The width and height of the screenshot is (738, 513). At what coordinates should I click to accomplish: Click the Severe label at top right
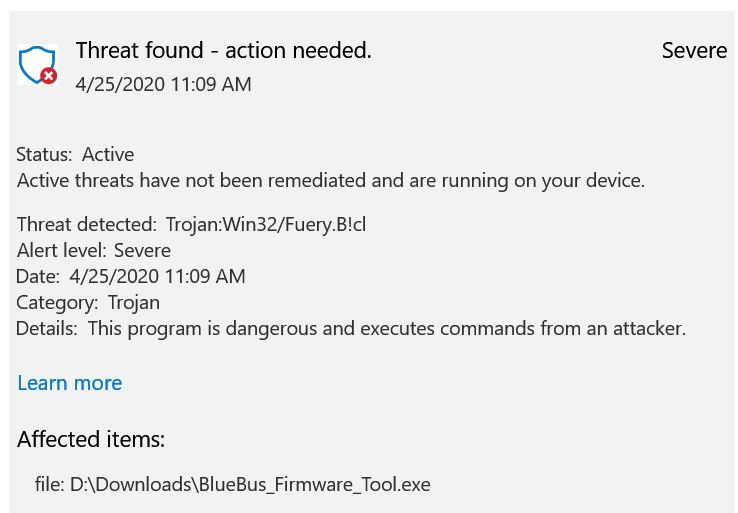point(694,50)
